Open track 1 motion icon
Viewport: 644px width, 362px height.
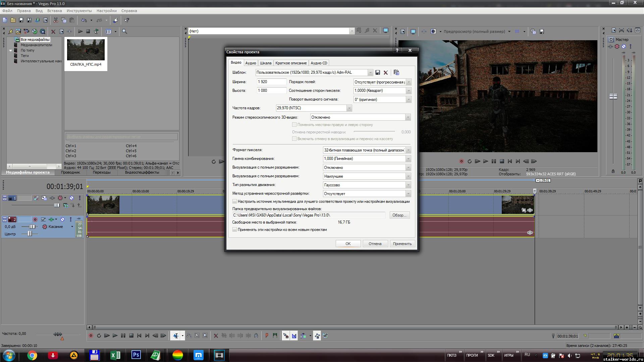44,198
